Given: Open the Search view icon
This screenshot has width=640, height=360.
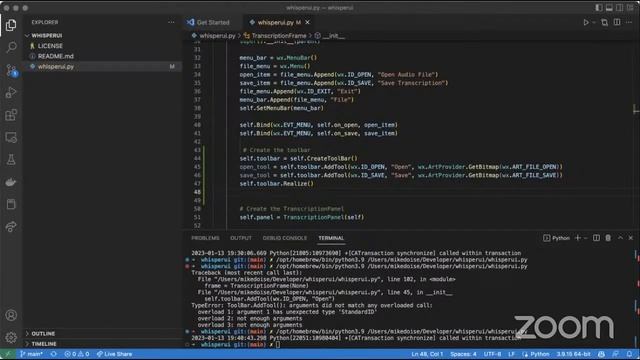Looking at the screenshot, I should (11, 47).
